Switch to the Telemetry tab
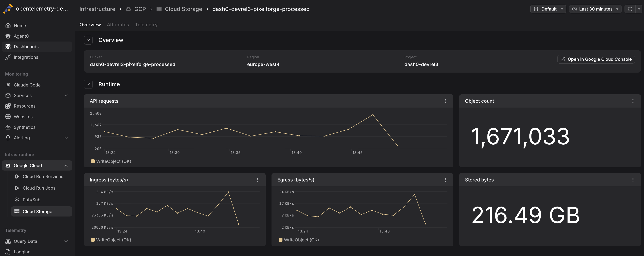This screenshot has height=256, width=644. [146, 25]
